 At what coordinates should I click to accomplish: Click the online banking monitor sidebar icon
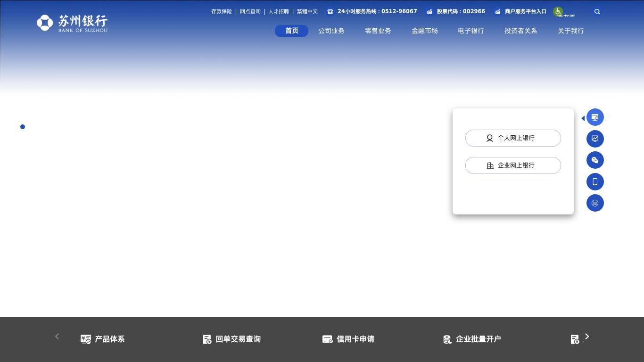(x=595, y=117)
